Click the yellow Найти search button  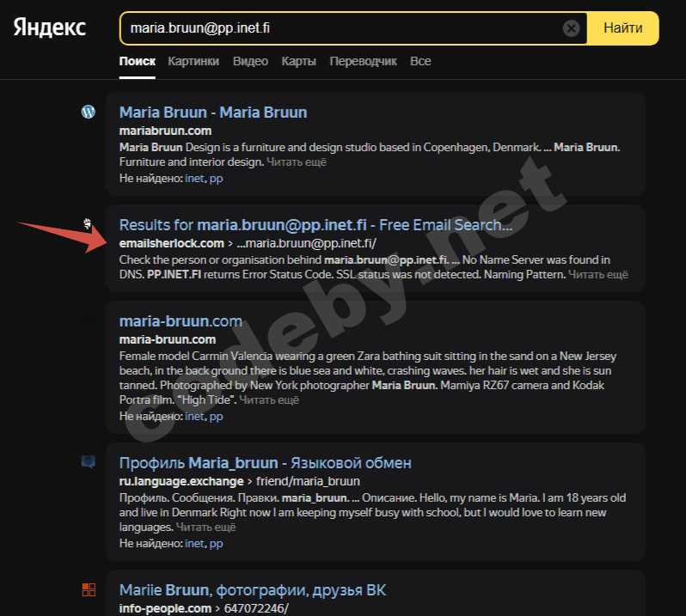pos(622,28)
